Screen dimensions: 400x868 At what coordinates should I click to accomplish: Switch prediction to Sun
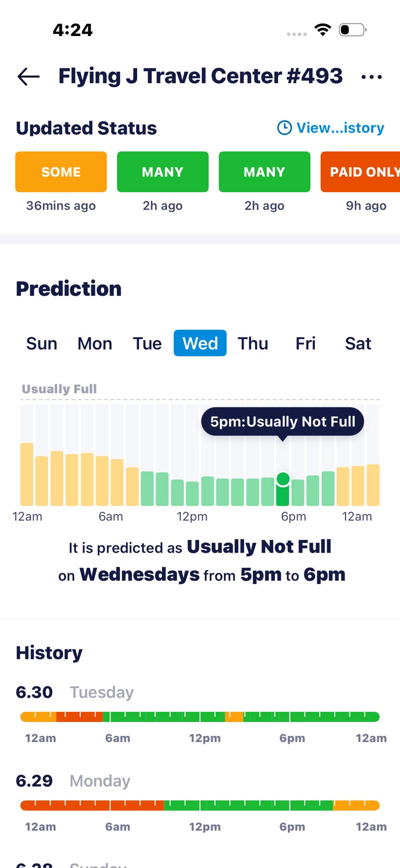click(x=42, y=343)
